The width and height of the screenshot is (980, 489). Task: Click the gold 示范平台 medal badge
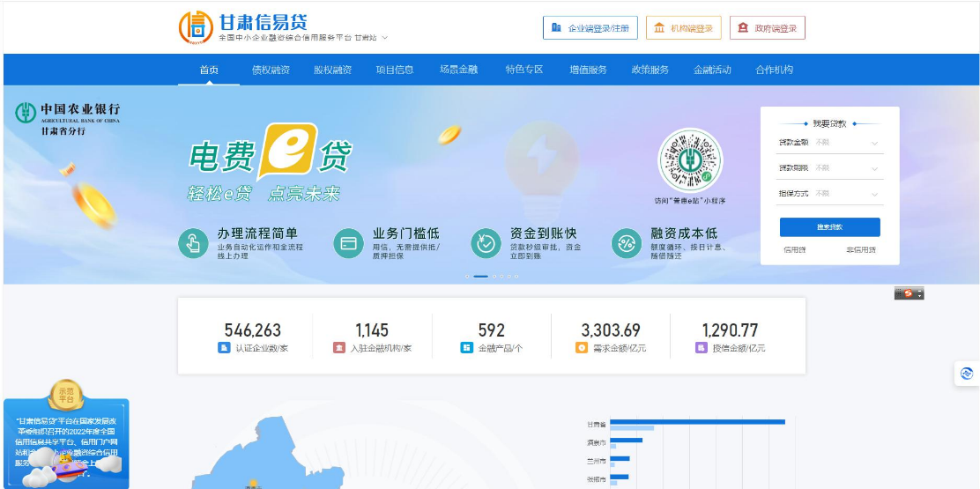click(66, 396)
